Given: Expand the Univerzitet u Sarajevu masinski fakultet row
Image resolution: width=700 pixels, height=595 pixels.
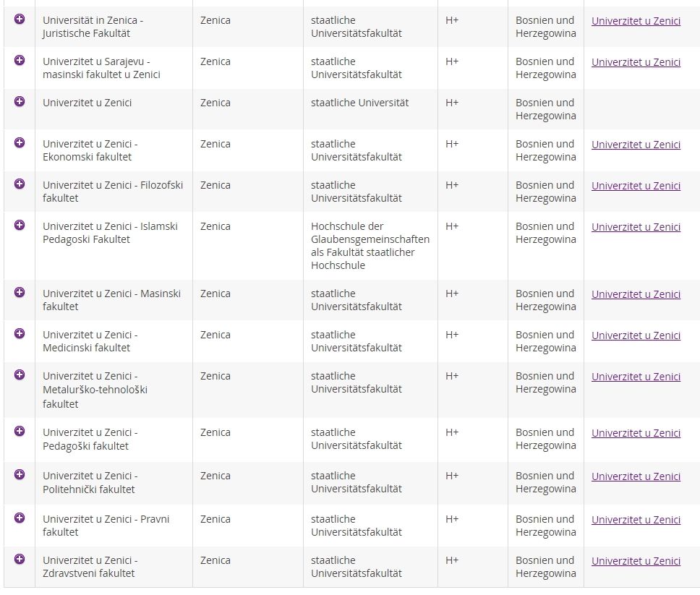Looking at the screenshot, I should (20, 61).
